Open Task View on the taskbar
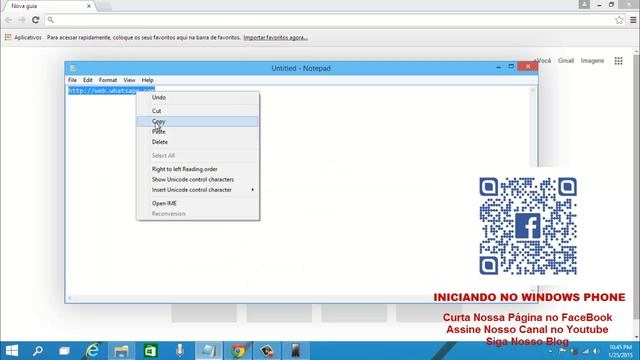This screenshot has height=360, width=640. point(64,351)
